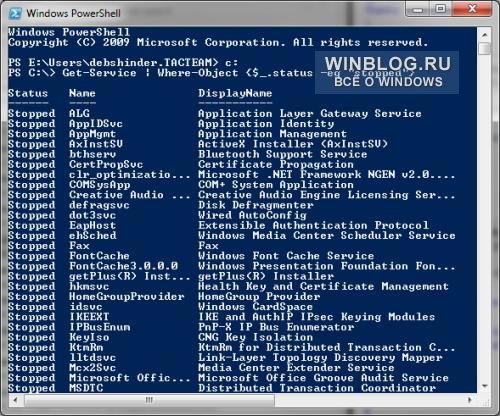Click the 'CertPropSvc' service name
Screen dimensions: 500x416
(106, 164)
